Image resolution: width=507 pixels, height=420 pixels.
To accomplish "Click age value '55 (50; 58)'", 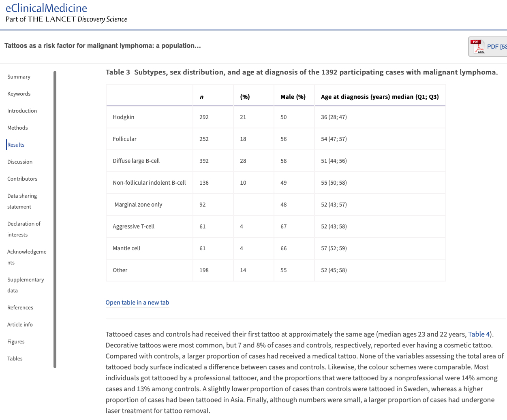I will pyautogui.click(x=334, y=183).
